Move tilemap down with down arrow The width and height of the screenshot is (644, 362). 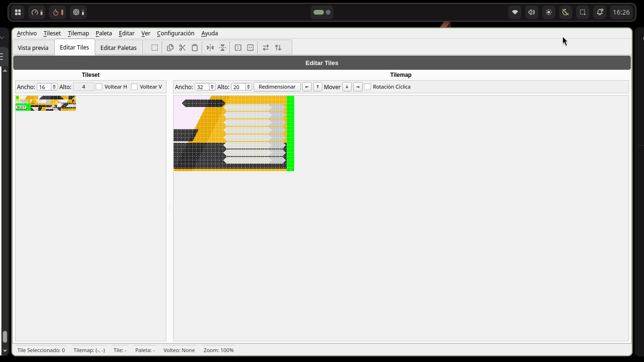tap(347, 87)
